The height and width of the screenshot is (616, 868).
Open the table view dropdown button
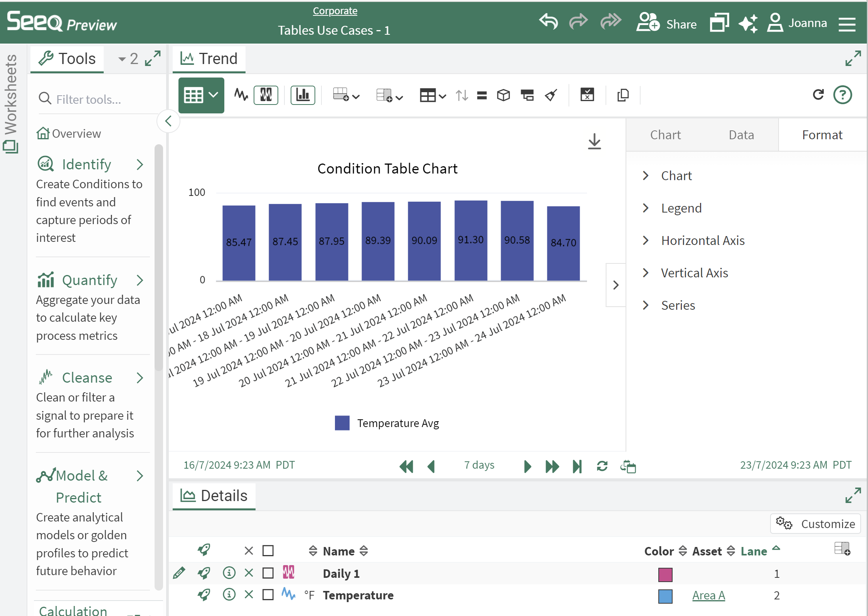pos(201,95)
